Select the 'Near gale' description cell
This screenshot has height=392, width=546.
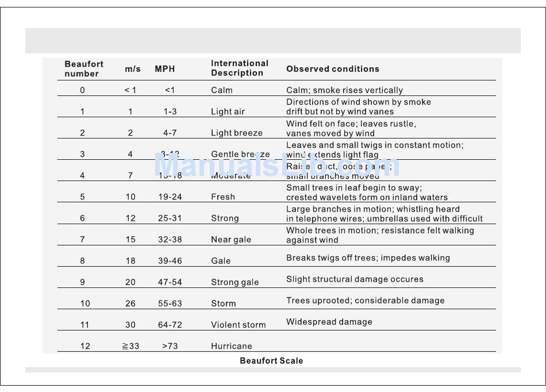pyautogui.click(x=231, y=240)
